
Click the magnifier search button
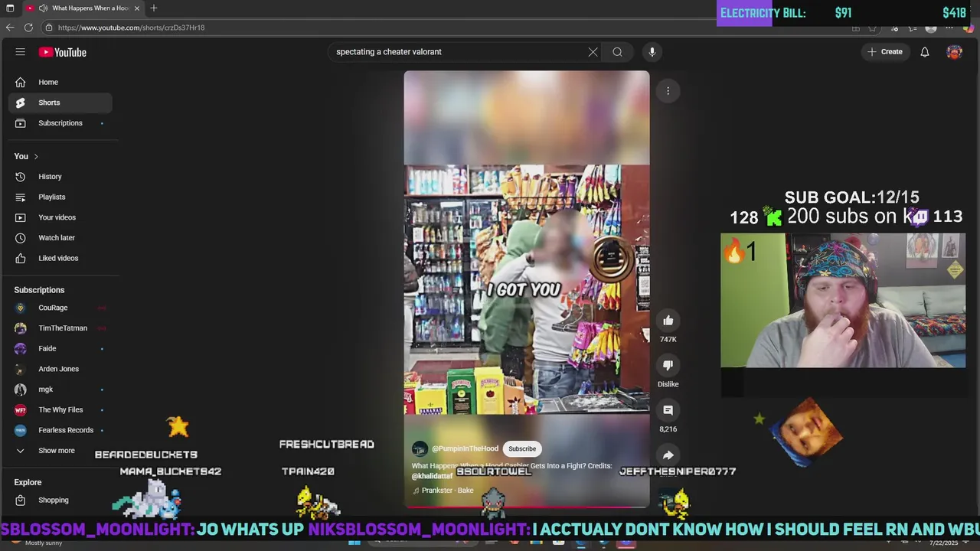pyautogui.click(x=617, y=52)
